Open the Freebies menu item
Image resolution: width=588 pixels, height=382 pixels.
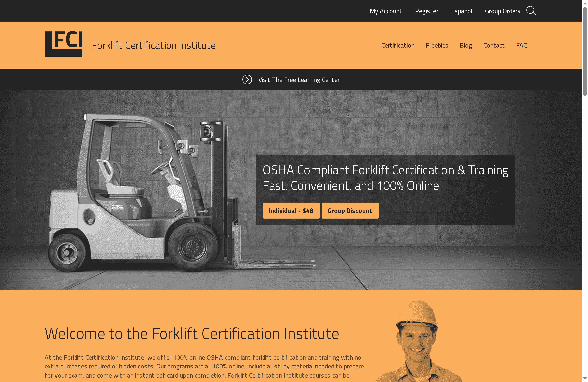click(x=437, y=45)
